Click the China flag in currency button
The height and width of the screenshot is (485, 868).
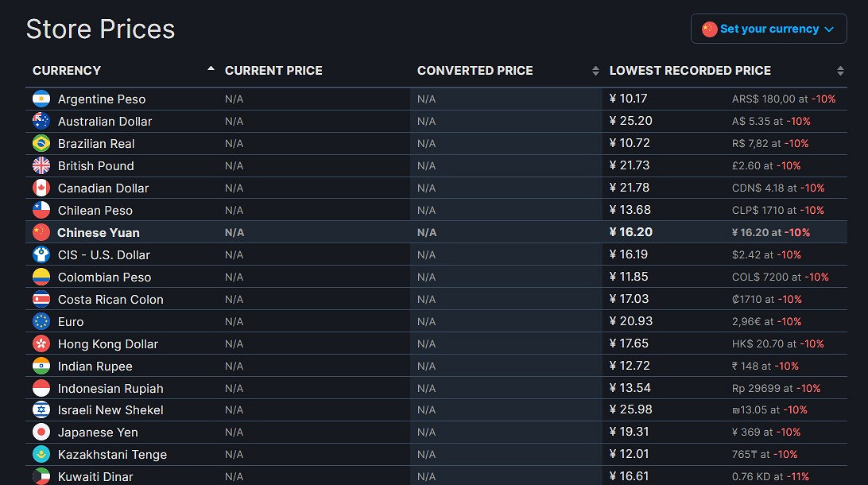(x=710, y=29)
